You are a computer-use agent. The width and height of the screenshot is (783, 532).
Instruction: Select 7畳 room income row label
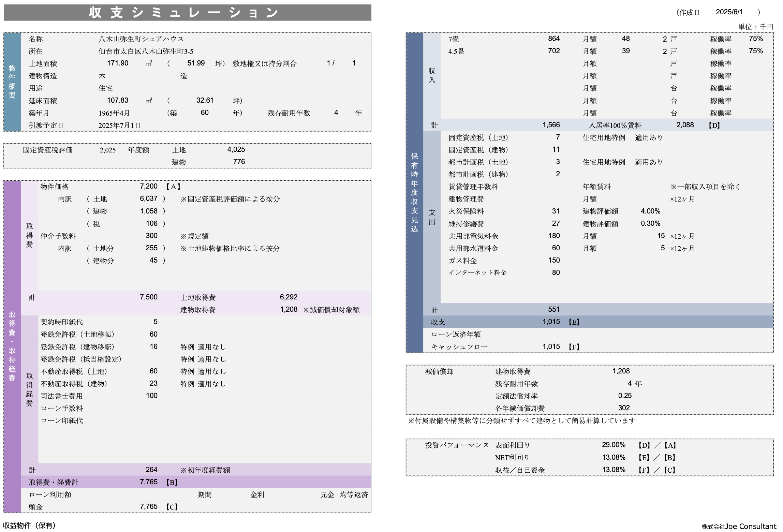[x=454, y=39]
